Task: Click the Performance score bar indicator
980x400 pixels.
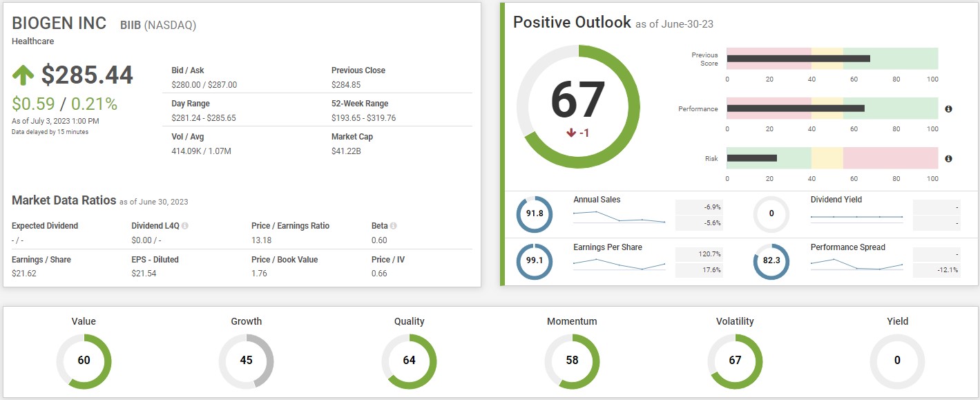Action: click(796, 108)
